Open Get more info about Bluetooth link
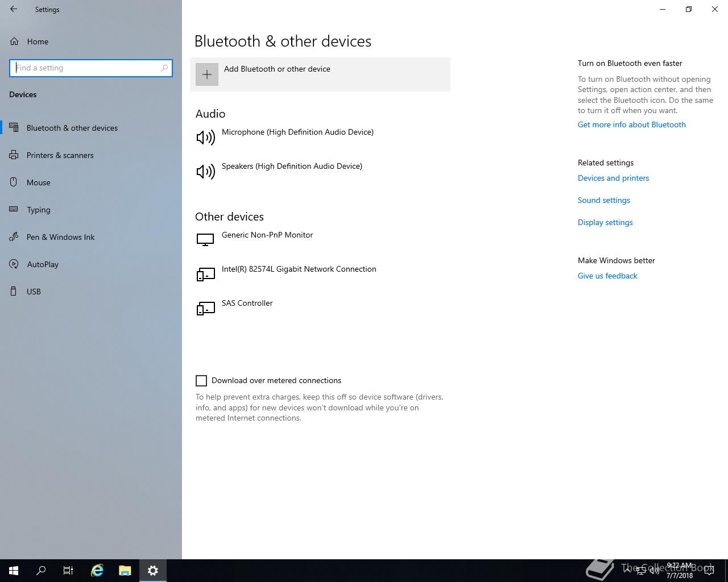The height and width of the screenshot is (582, 728). (x=631, y=124)
